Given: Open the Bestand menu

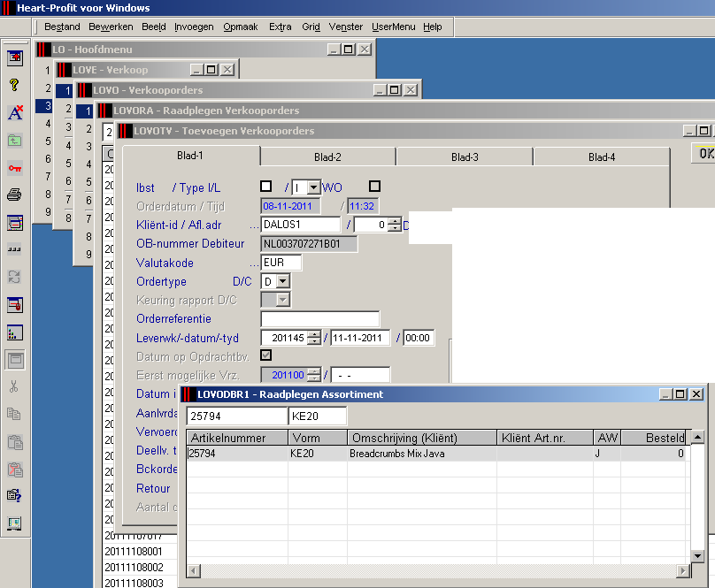Looking at the screenshot, I should pos(62,27).
